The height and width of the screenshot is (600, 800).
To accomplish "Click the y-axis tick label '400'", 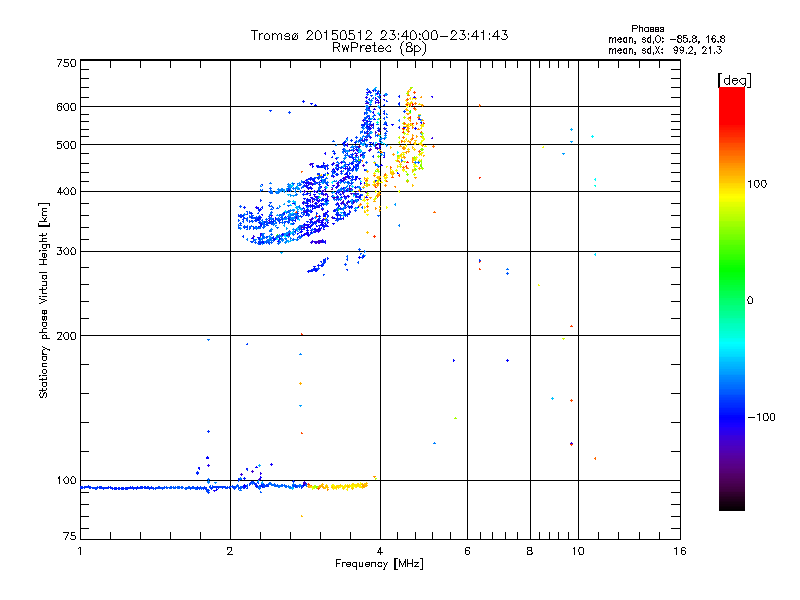I will tap(66, 192).
